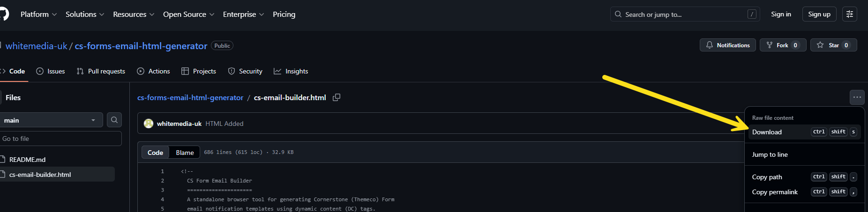Image resolution: width=868 pixels, height=212 pixels.
Task: Click the Sign up button
Action: 819,15
